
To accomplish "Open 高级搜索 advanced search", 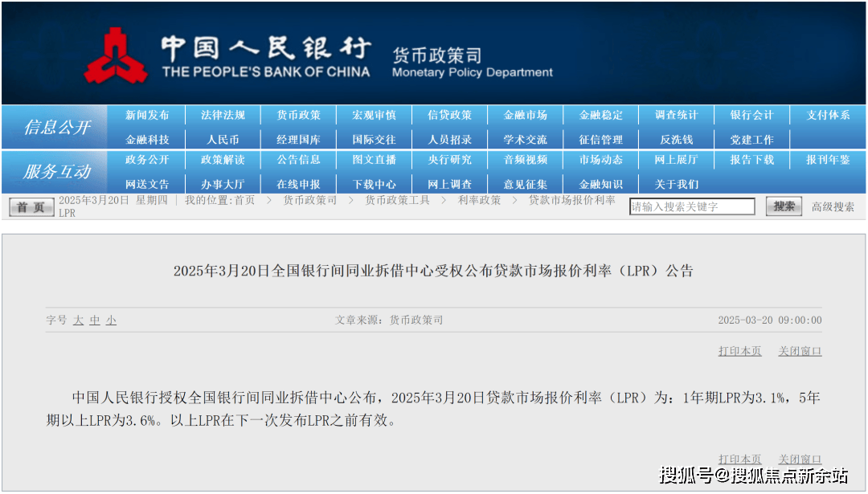I will pos(833,207).
